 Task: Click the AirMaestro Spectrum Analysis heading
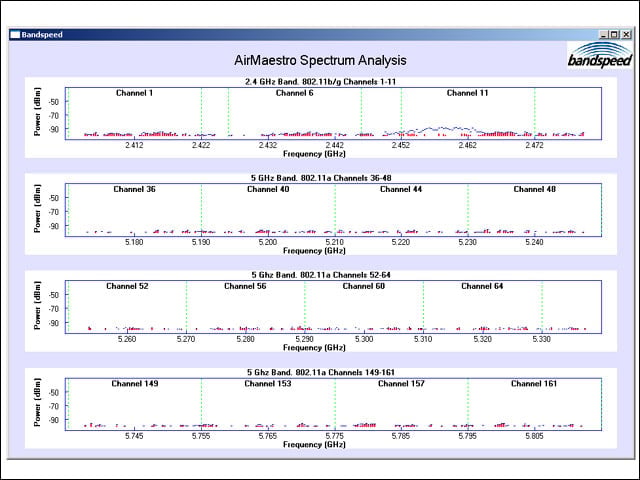coord(320,60)
